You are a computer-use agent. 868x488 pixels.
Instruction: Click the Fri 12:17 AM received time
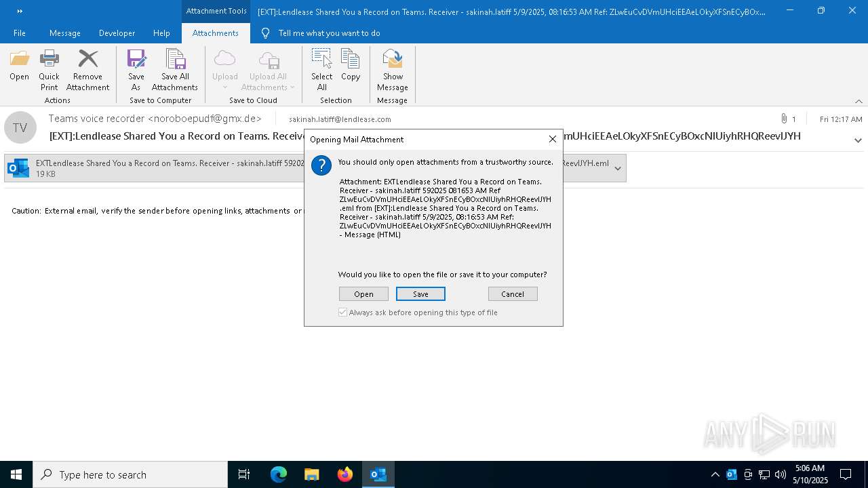coord(841,119)
